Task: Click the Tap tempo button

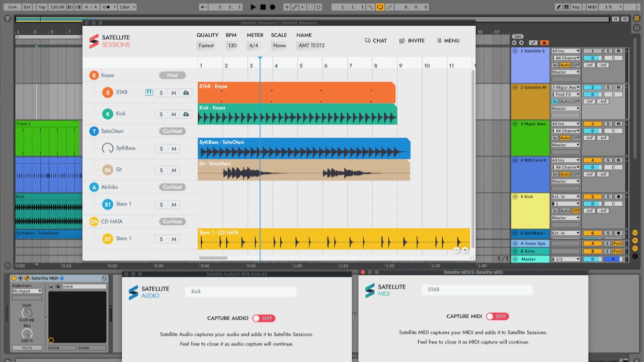Action: pos(42,7)
